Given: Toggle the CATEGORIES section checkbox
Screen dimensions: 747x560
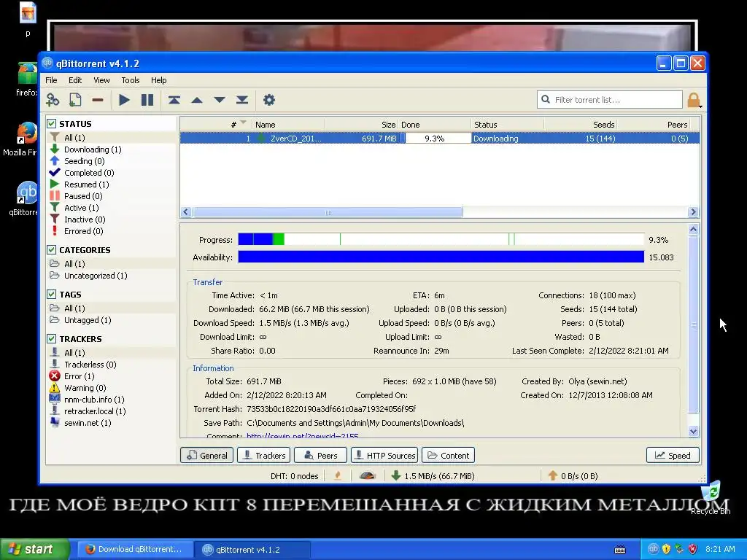Looking at the screenshot, I should 52,249.
